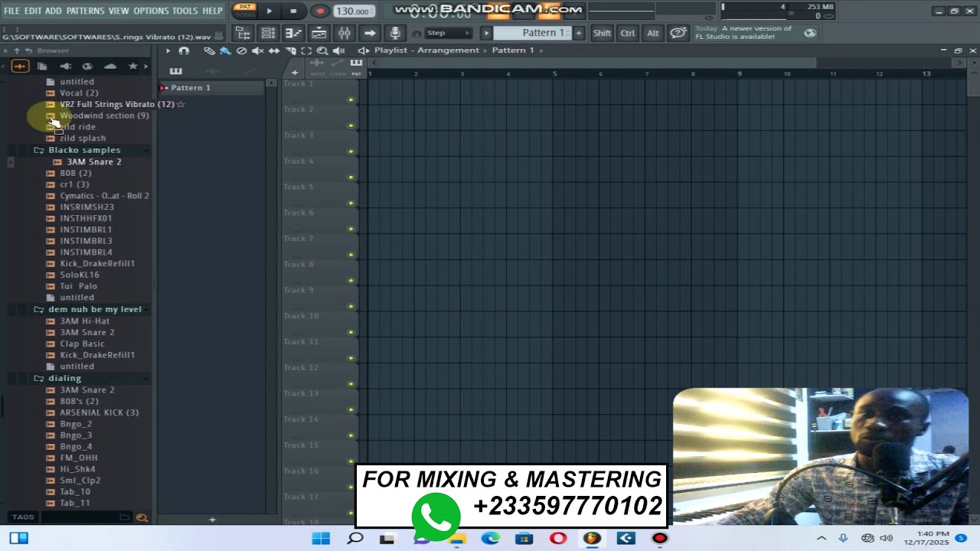
Task: Open the ADD menu
Action: click(x=54, y=11)
